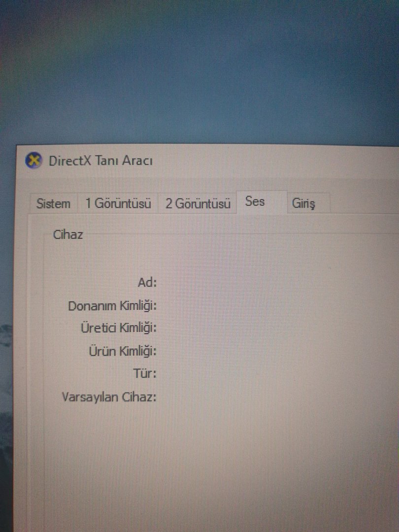Switch to the Sistem tab

pyautogui.click(x=53, y=203)
